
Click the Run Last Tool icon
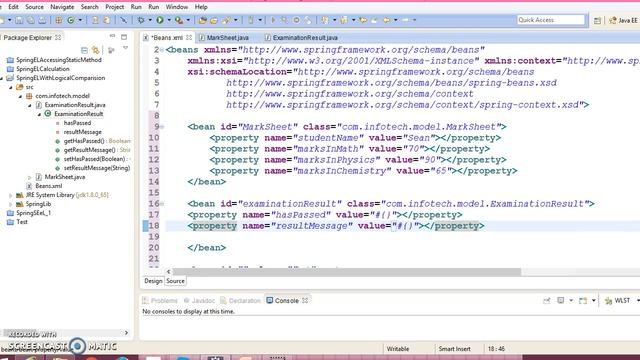pos(179,20)
